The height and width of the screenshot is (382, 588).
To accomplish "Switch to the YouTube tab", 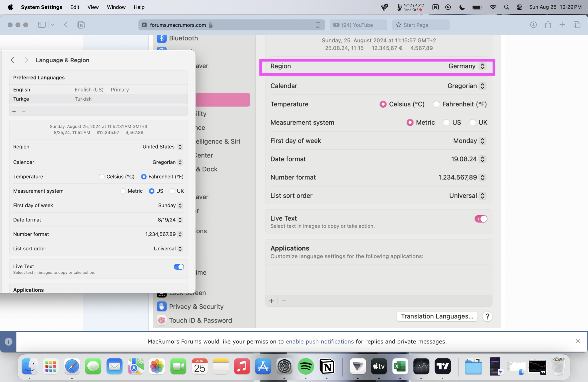I will (358, 25).
